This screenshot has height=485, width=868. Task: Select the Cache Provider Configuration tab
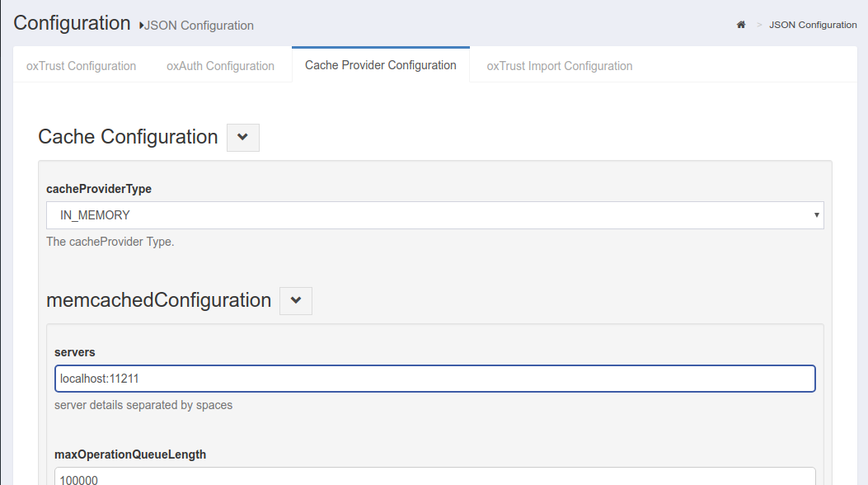coord(380,65)
